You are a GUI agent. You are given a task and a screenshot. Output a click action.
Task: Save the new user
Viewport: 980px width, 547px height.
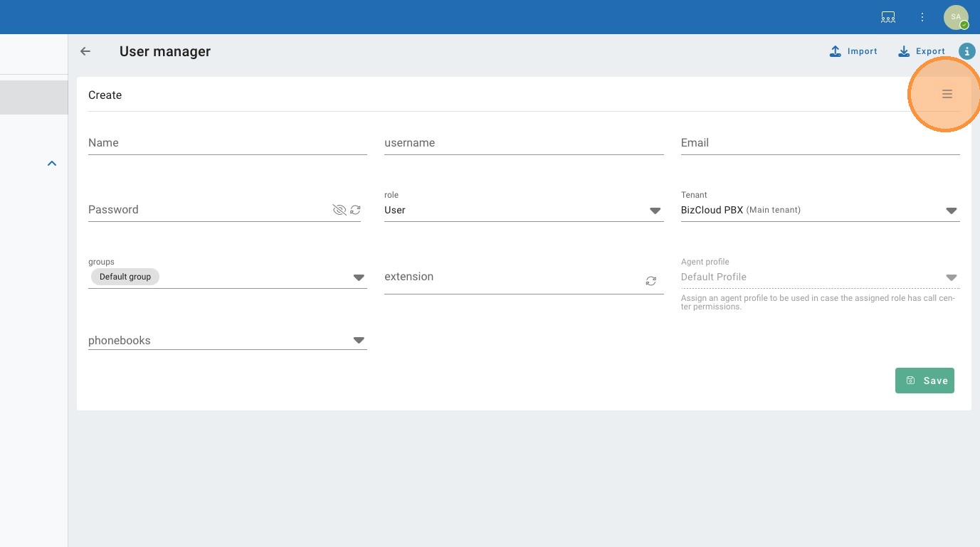pos(924,381)
